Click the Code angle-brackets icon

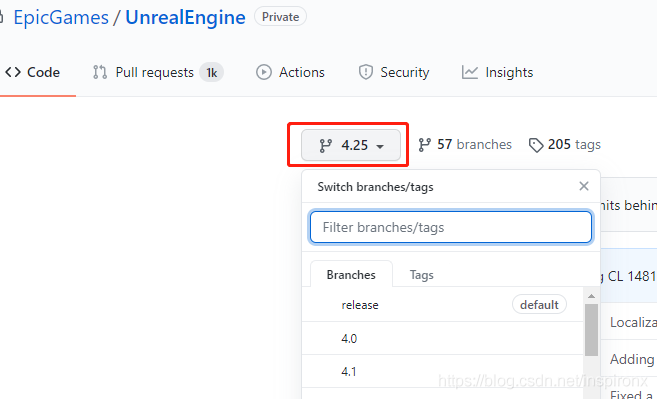[x=13, y=73]
